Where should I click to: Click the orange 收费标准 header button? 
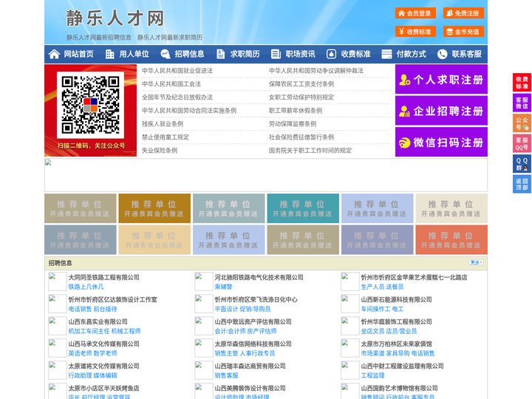[x=415, y=32]
